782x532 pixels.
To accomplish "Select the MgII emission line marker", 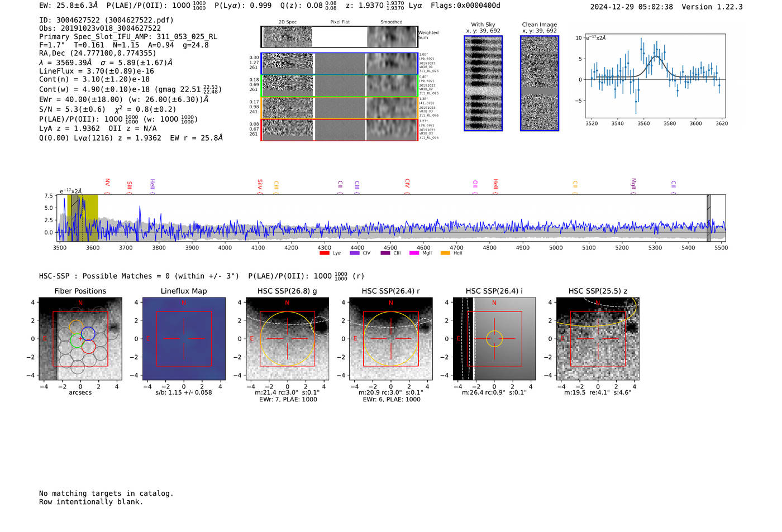I will pyautogui.click(x=633, y=186).
